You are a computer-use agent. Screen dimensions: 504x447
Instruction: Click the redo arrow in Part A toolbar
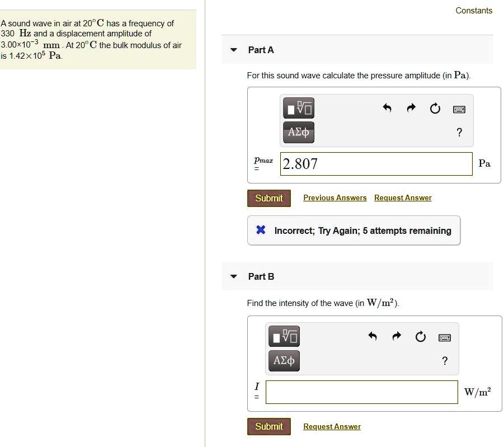click(x=411, y=109)
